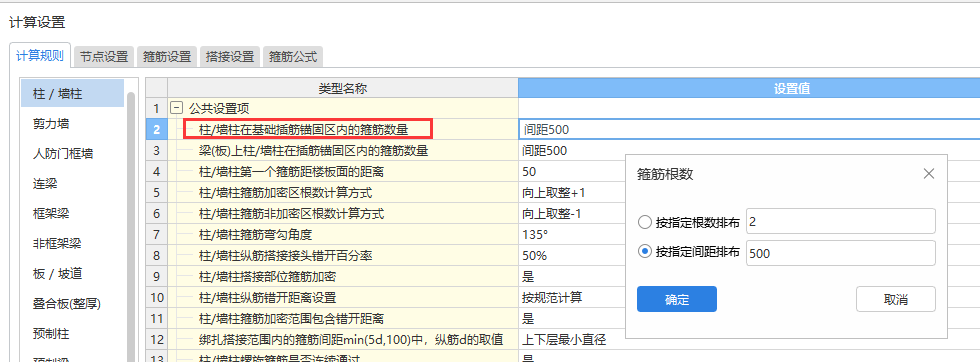980x362 pixels.
Task: Open the 搭接设置 tab
Action: point(230,56)
